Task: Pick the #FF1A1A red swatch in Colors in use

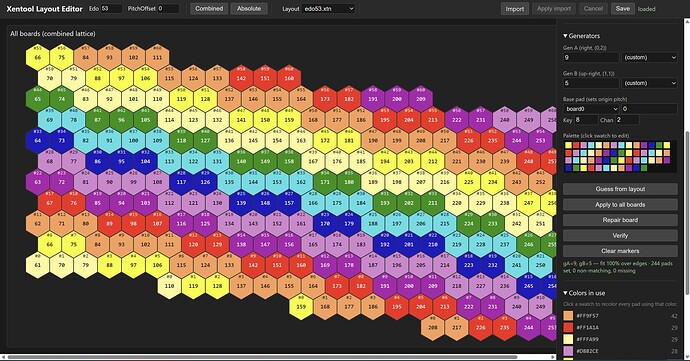Action: (569, 328)
